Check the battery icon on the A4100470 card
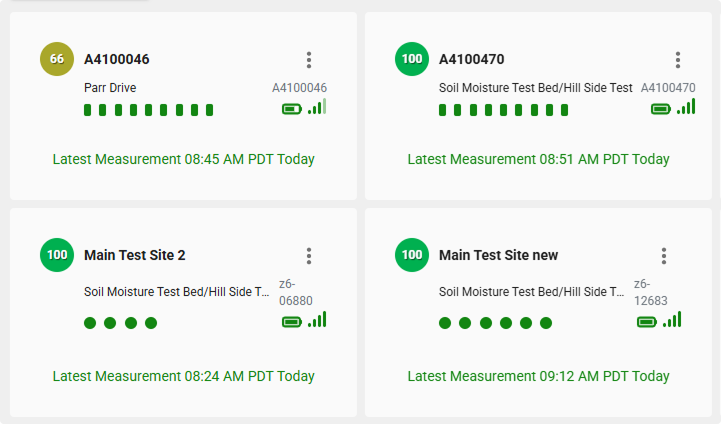Screen dimensions: 721x424 661,109
